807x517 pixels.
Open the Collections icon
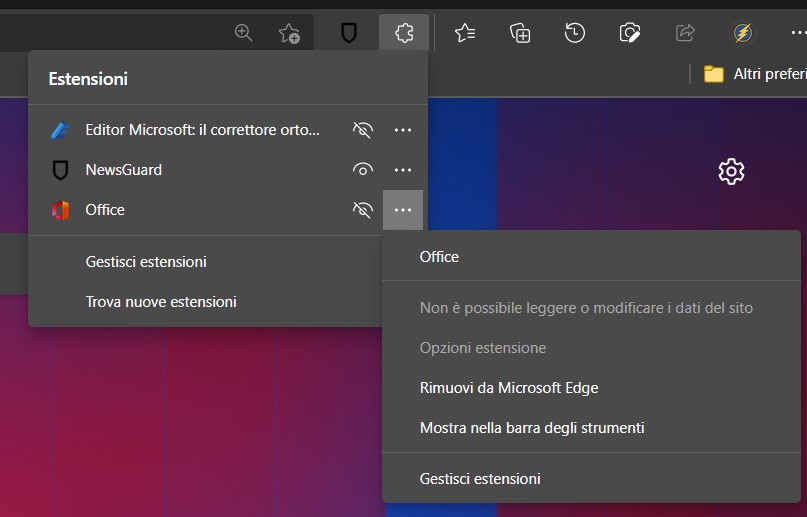point(520,33)
